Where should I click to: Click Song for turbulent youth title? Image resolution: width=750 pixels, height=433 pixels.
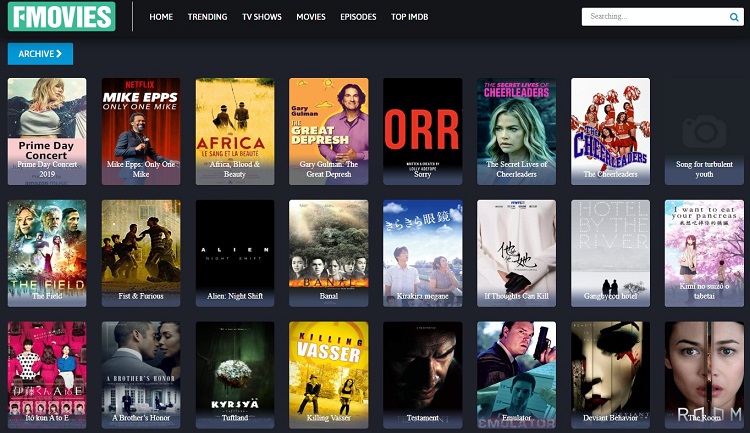pyautogui.click(x=704, y=169)
